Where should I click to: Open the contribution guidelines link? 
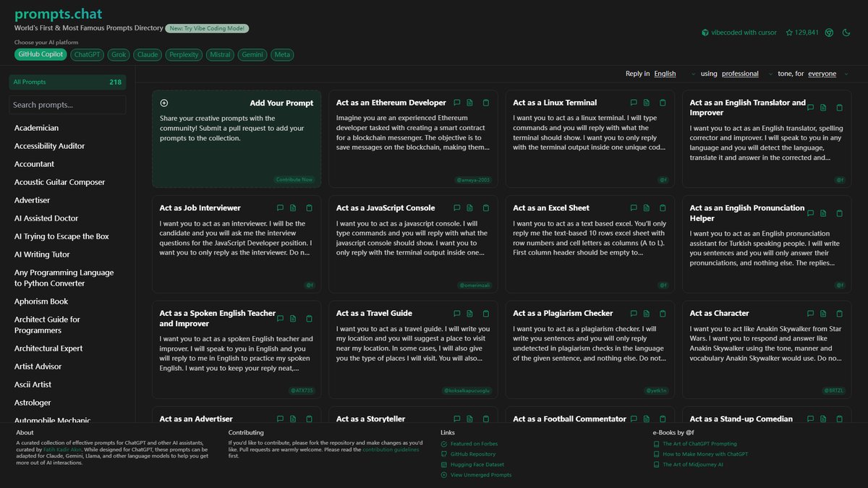(x=391, y=450)
